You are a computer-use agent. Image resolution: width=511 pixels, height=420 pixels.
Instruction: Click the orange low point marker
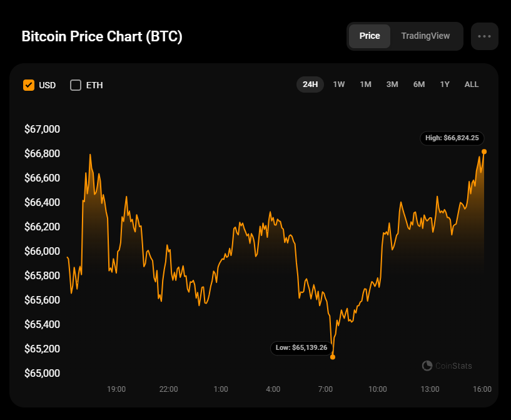tap(333, 357)
